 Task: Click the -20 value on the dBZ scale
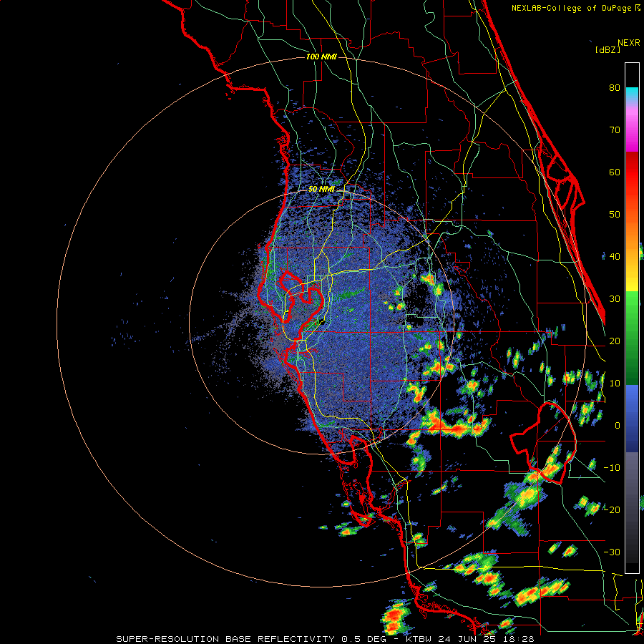pos(612,510)
